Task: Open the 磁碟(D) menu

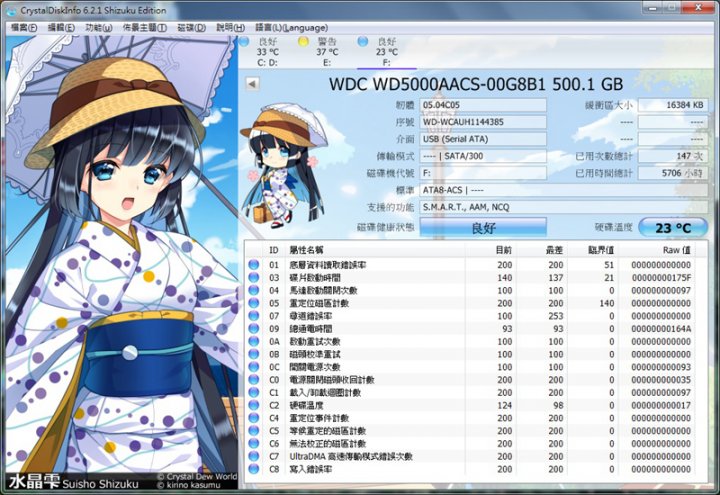Action: [x=191, y=28]
